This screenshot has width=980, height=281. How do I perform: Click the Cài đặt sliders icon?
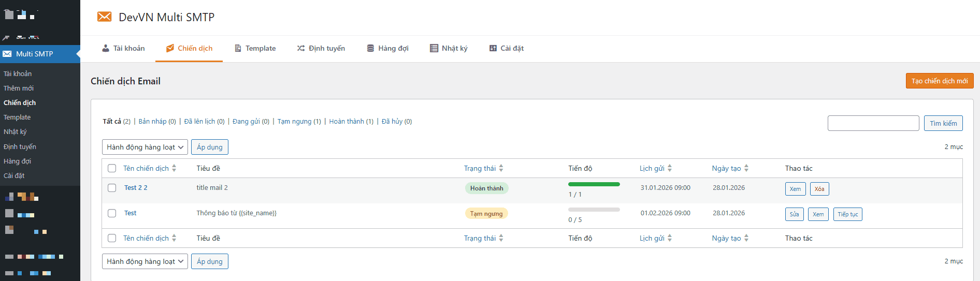coord(493,48)
